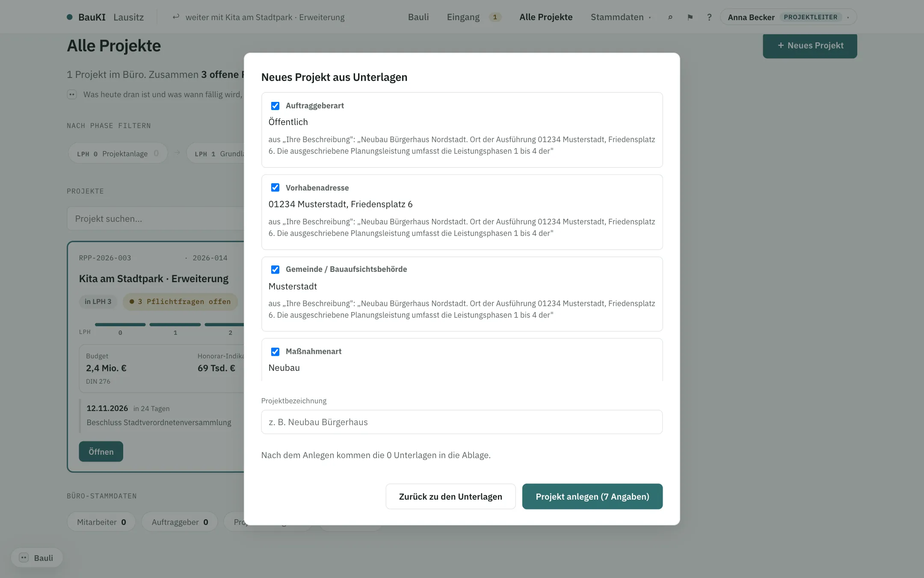The width and height of the screenshot is (924, 578).
Task: Click the '3 Pflichtfragen offen' badge
Action: tap(180, 301)
